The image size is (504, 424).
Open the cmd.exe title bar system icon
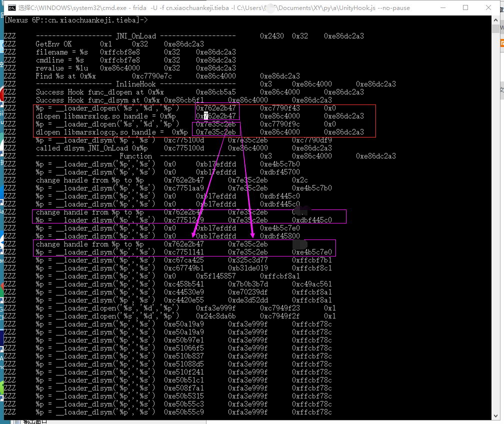point(11,7)
